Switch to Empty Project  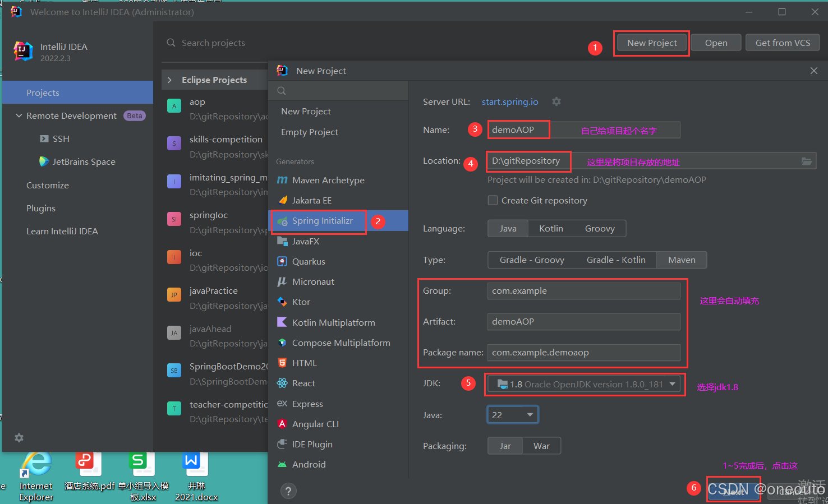click(309, 132)
